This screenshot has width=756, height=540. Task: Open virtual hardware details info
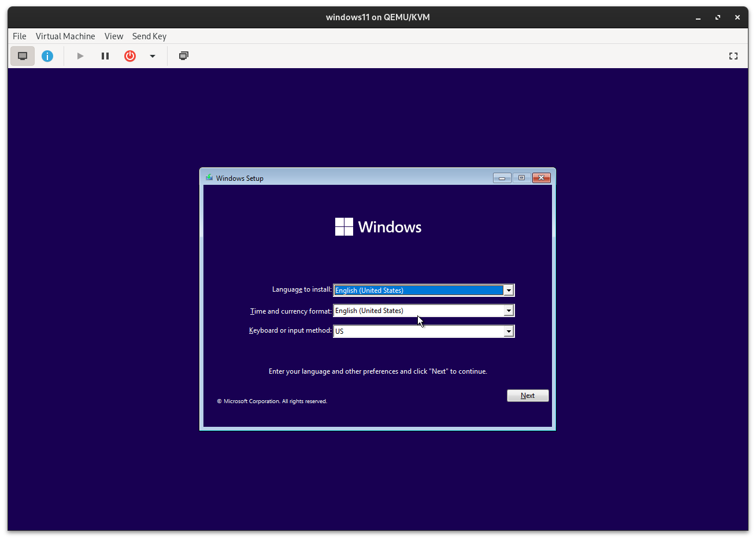point(47,56)
